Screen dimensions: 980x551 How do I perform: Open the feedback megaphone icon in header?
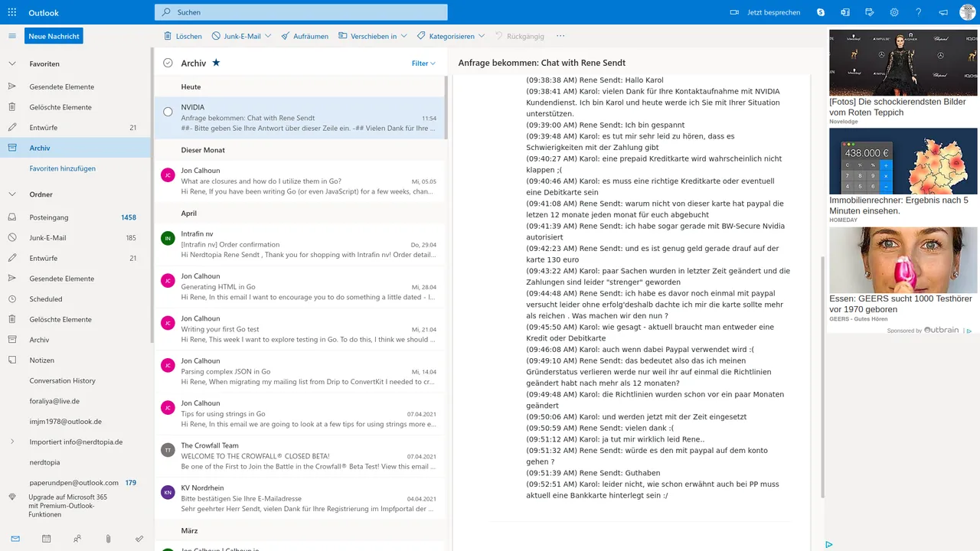coord(943,12)
